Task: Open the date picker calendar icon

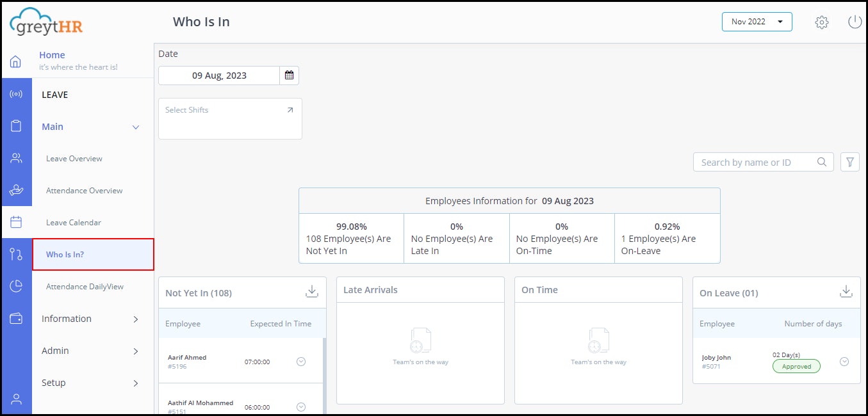Action: click(289, 76)
